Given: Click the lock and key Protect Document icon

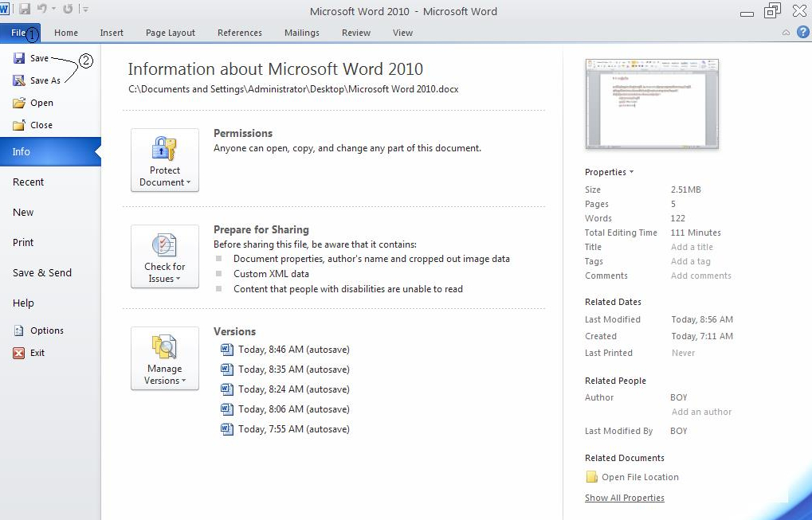Looking at the screenshot, I should (x=165, y=148).
